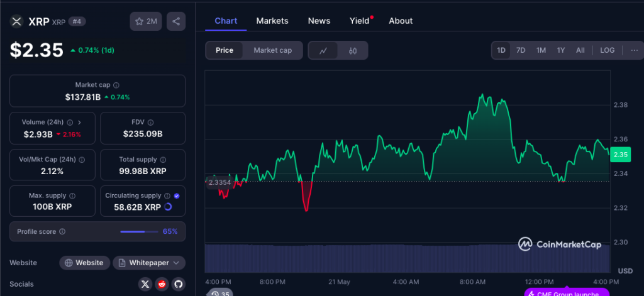
Task: Open the CME Group launch news banner
Action: pos(567,293)
